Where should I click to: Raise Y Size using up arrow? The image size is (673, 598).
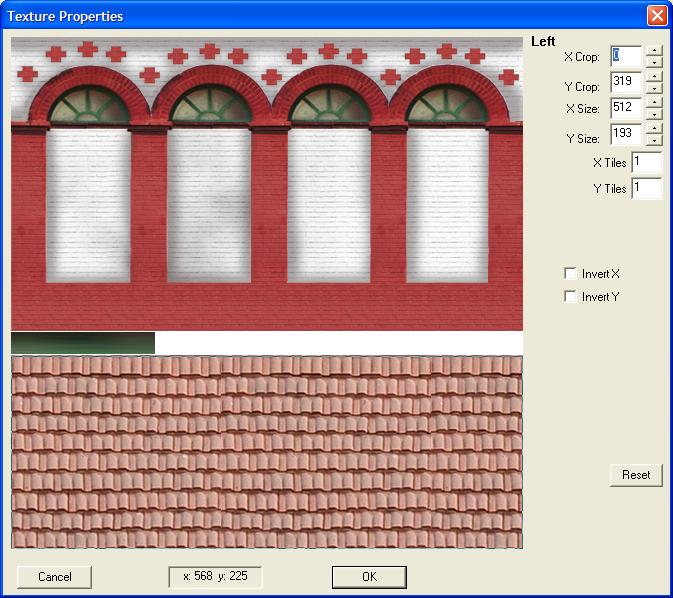653,127
